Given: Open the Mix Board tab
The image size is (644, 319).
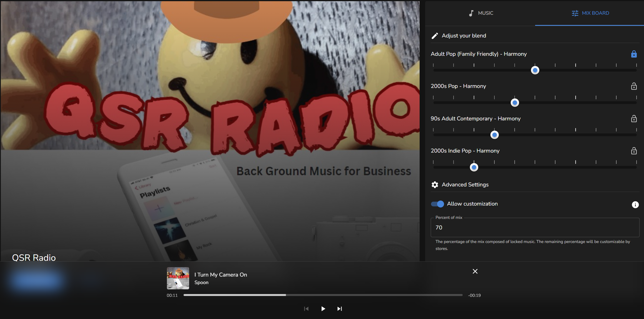Looking at the screenshot, I should (590, 13).
